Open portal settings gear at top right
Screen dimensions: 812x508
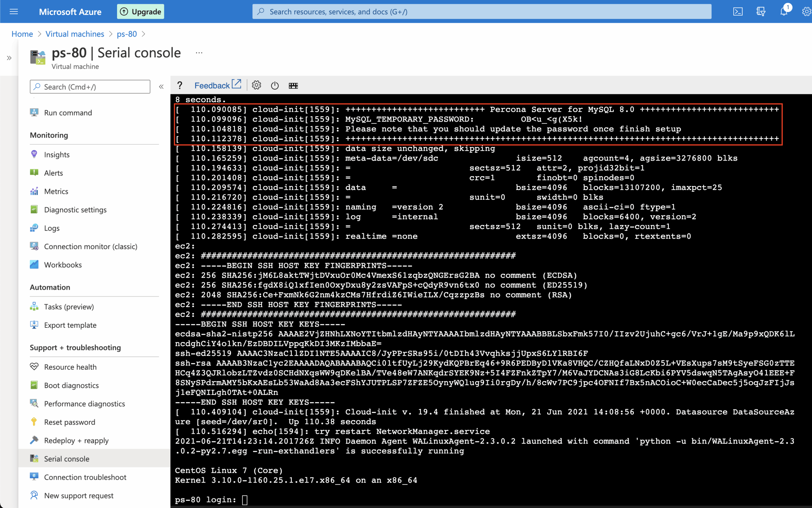(x=806, y=12)
